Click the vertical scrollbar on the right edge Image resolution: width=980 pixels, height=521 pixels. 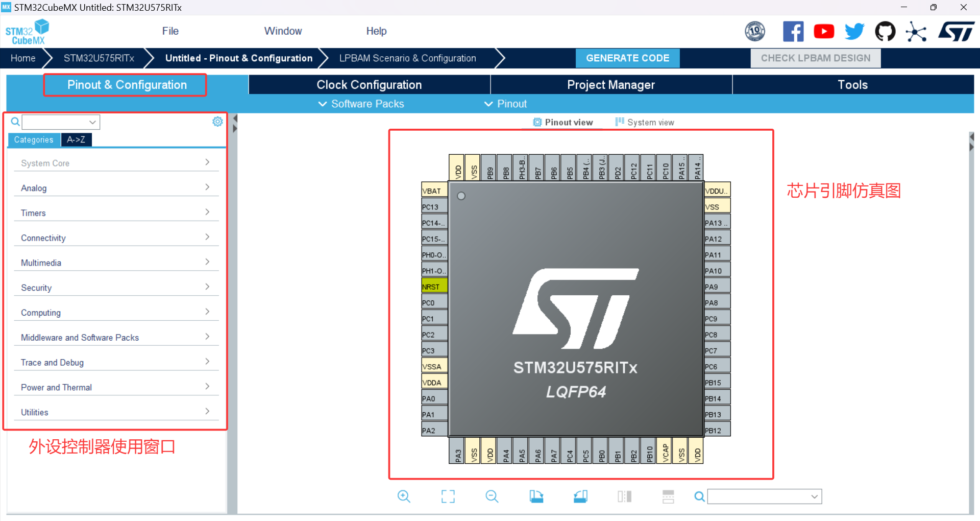(x=971, y=322)
